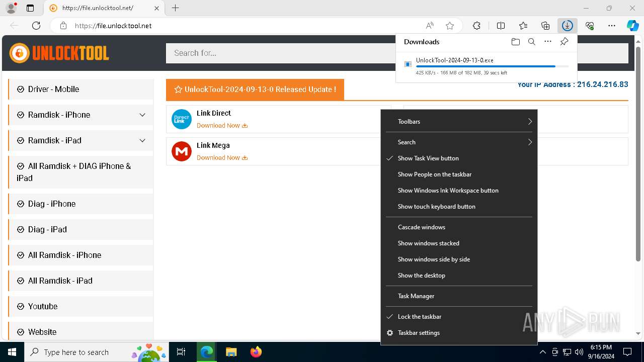The image size is (644, 362).
Task: Choose Show windows stacked
Action: (459, 243)
